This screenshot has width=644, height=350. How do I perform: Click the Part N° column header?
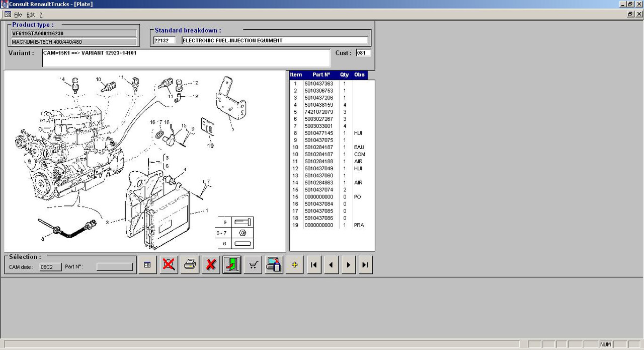pyautogui.click(x=321, y=75)
